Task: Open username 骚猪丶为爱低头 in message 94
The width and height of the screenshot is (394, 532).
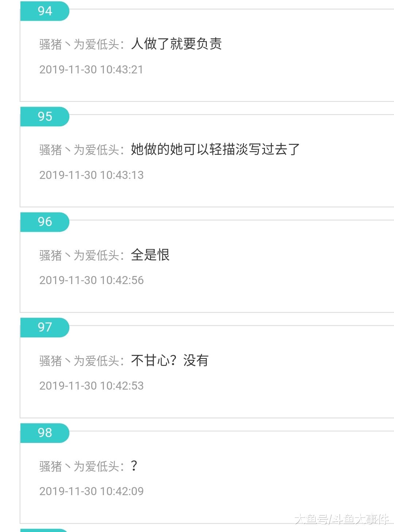Action: point(80,45)
